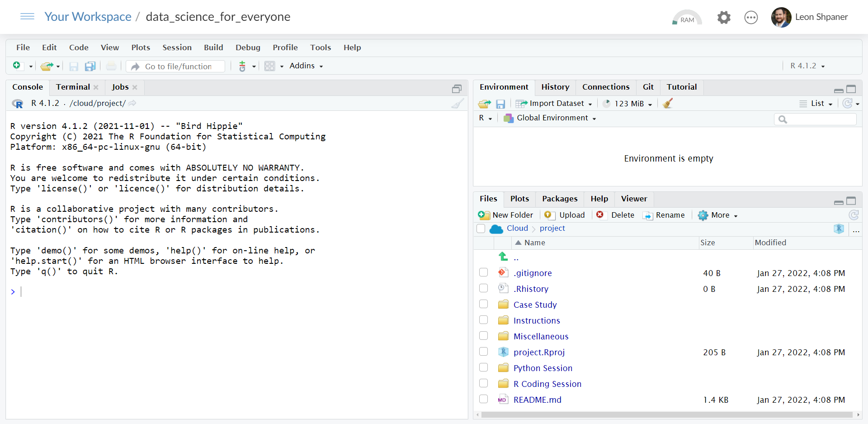Open the Session menu
Image resolution: width=868 pixels, height=424 pixels.
[177, 48]
